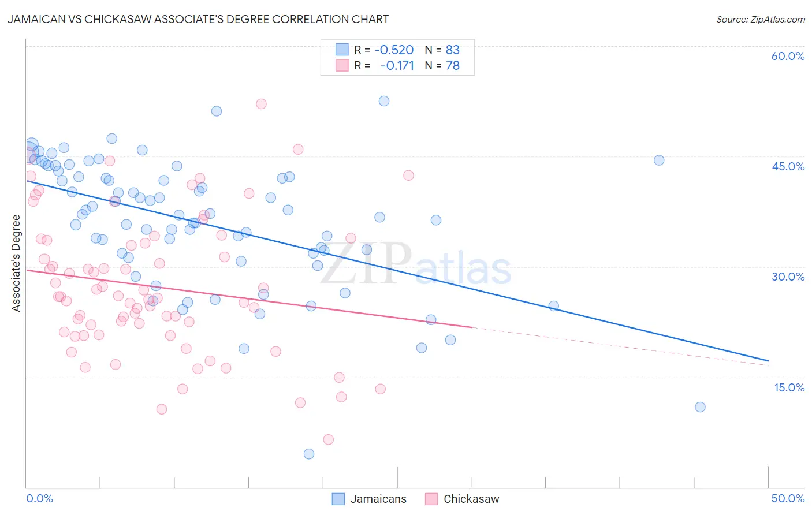The width and height of the screenshot is (812, 515).
Task: Click the ZIPatlas watermark in chart center
Action: (x=416, y=264)
